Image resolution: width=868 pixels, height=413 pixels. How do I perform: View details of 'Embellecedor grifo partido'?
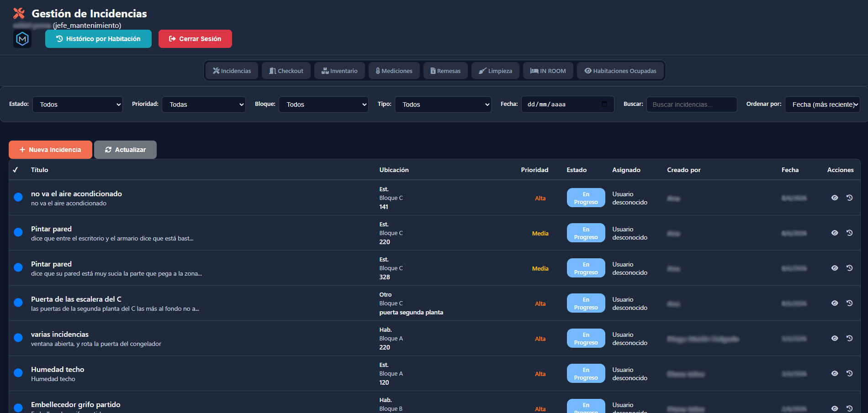click(x=835, y=408)
